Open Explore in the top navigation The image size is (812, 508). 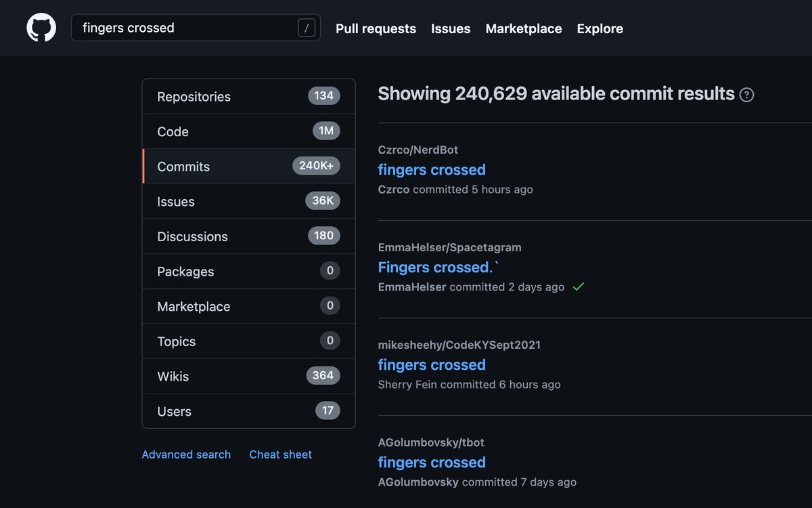[x=600, y=28]
